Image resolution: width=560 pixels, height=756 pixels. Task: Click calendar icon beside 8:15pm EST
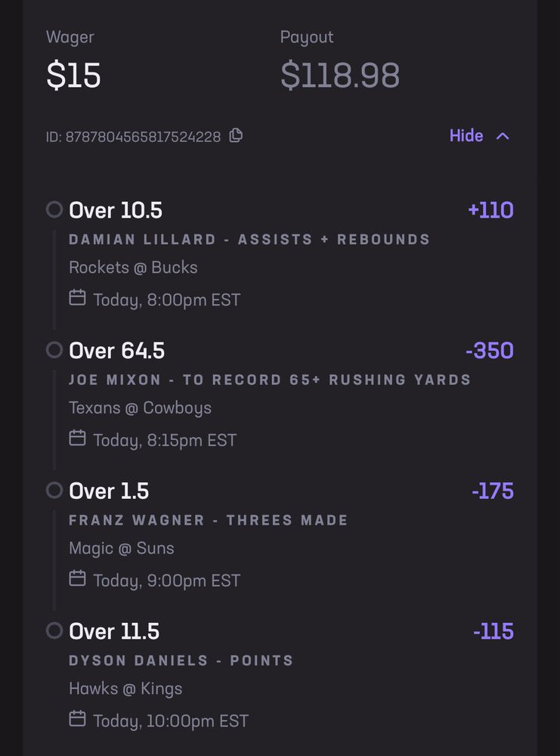click(x=77, y=438)
